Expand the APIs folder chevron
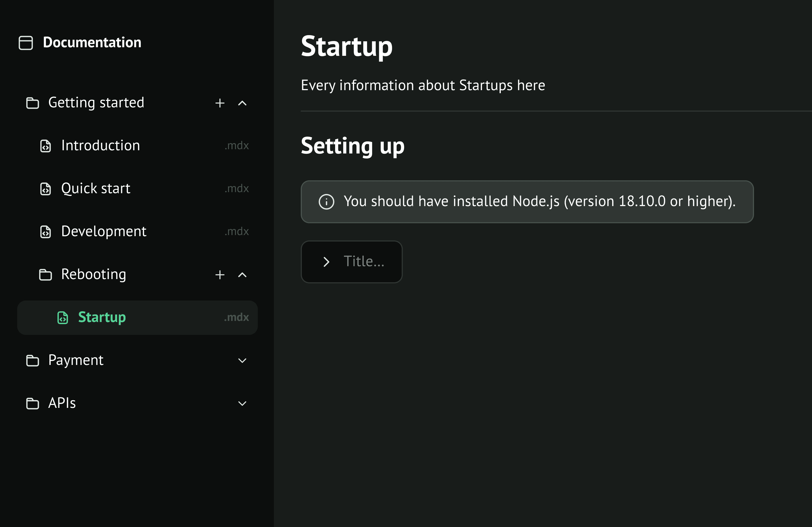 [242, 404]
